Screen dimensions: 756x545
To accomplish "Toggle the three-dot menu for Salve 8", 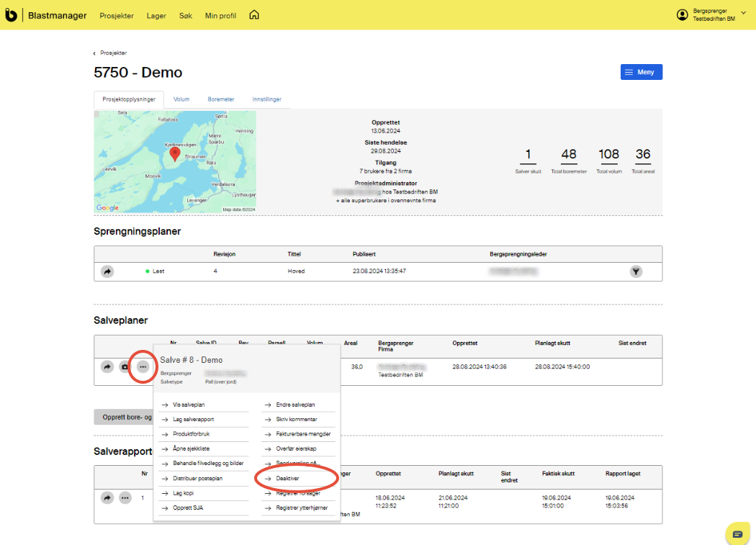I will (143, 367).
